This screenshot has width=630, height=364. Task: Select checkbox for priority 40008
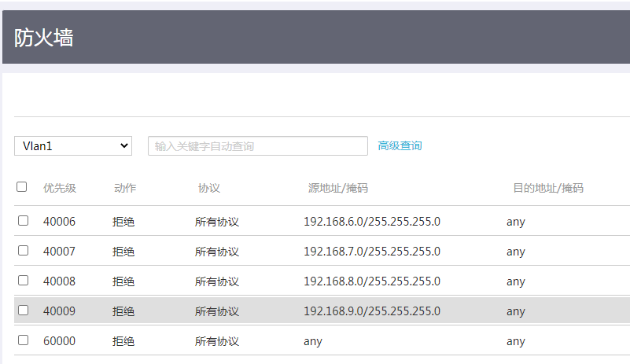[24, 281]
